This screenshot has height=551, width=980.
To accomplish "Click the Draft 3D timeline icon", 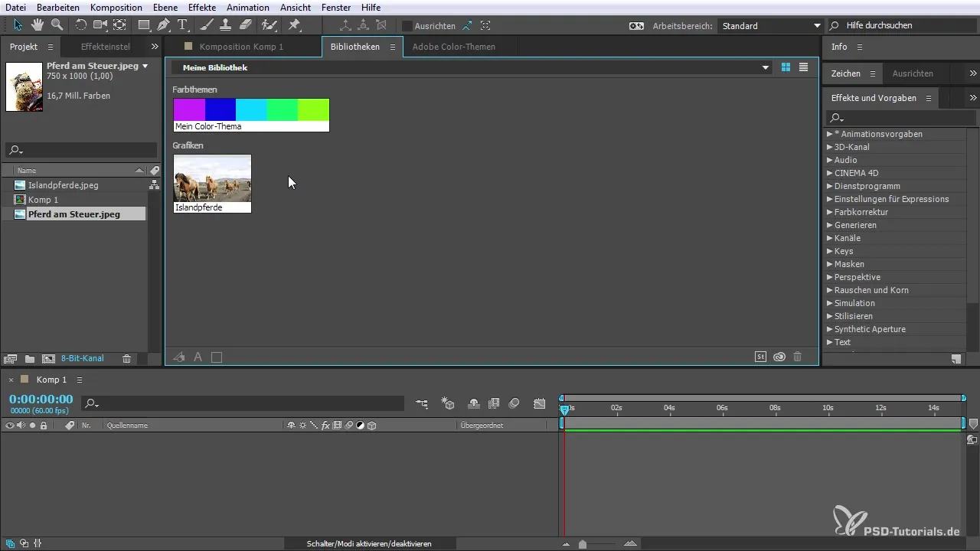I will point(449,403).
